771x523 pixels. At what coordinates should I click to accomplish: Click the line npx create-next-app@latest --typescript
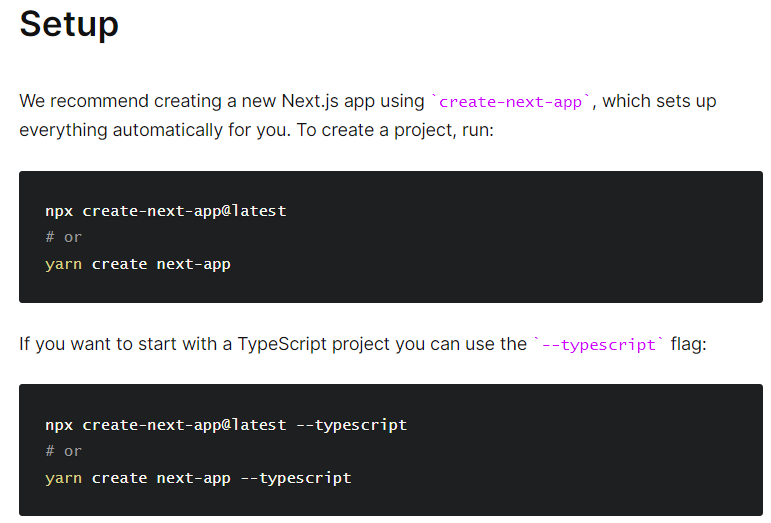[x=226, y=425]
